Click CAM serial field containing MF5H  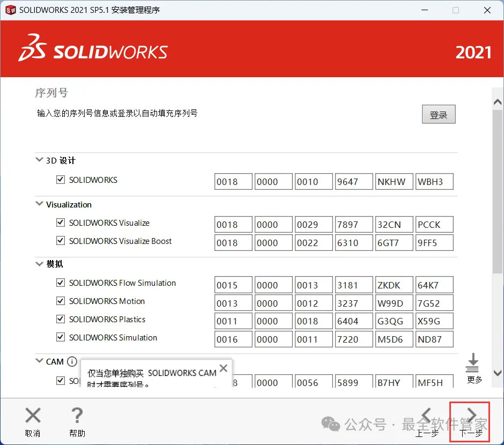click(x=434, y=381)
